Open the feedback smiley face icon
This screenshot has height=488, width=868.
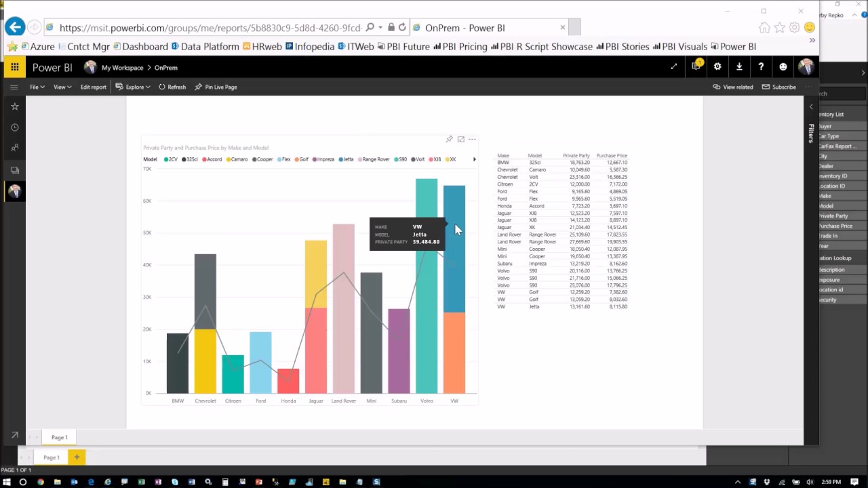783,66
